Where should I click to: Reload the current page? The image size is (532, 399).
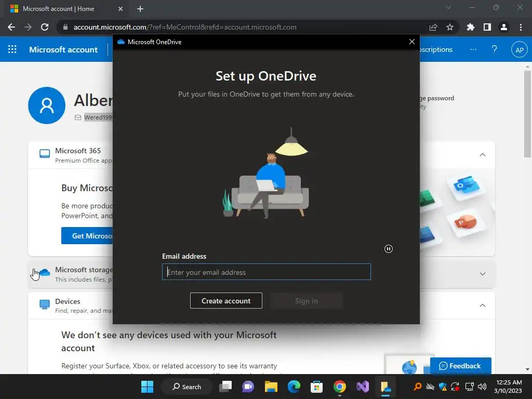coord(45,27)
